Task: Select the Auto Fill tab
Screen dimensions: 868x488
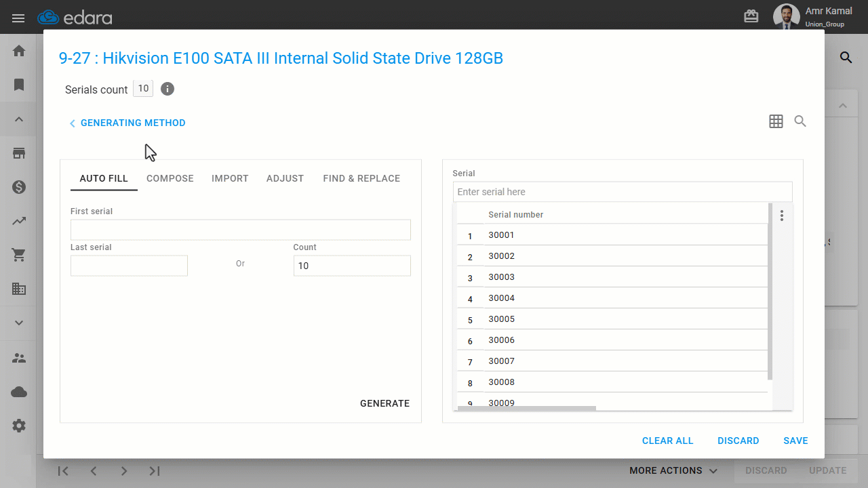Action: pos(104,178)
